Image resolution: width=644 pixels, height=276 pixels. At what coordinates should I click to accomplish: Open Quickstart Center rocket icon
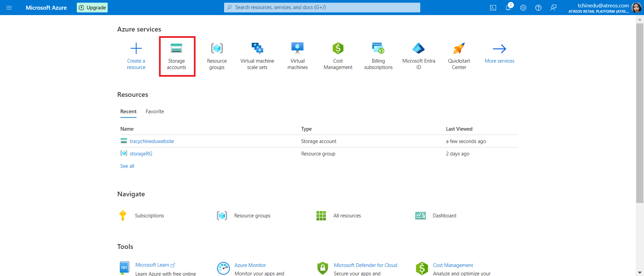point(459,49)
